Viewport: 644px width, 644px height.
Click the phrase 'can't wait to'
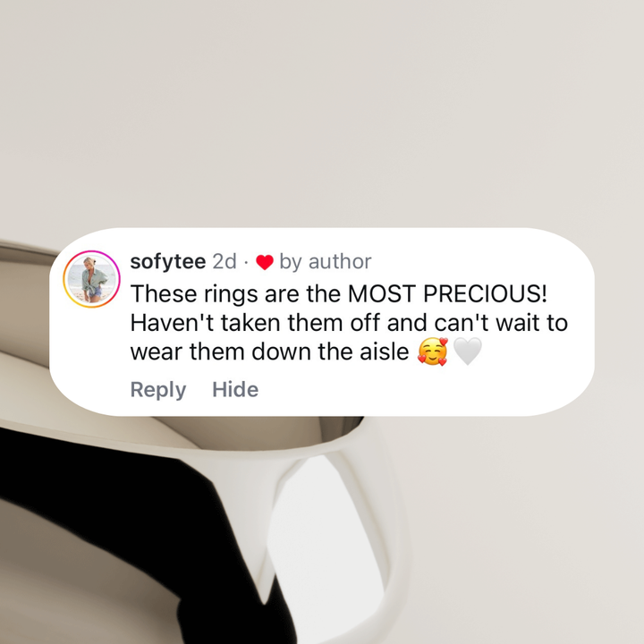click(x=501, y=323)
